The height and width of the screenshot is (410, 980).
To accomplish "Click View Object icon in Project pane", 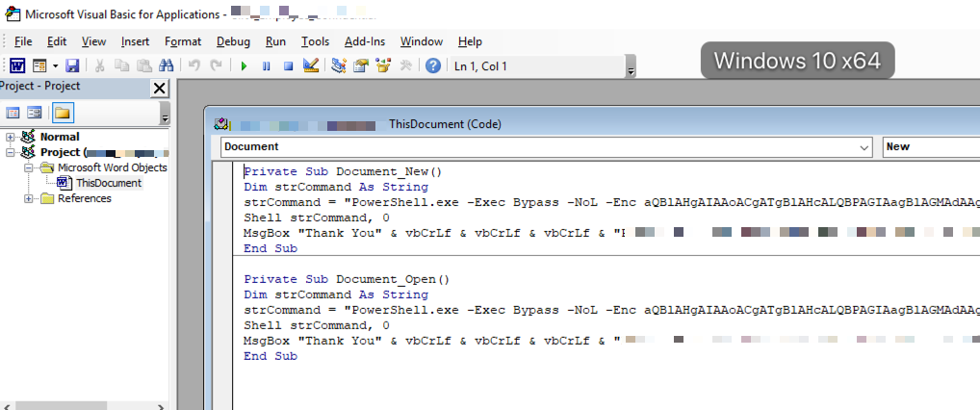I will point(35,113).
